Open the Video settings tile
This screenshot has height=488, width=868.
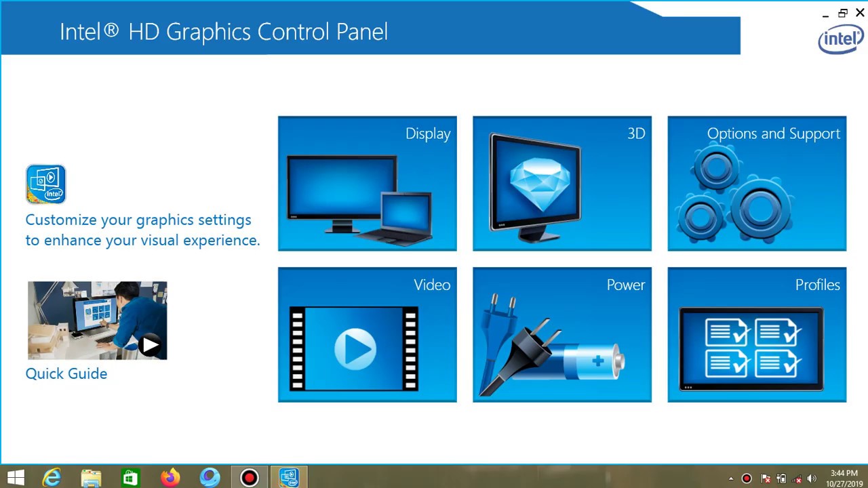(x=367, y=334)
